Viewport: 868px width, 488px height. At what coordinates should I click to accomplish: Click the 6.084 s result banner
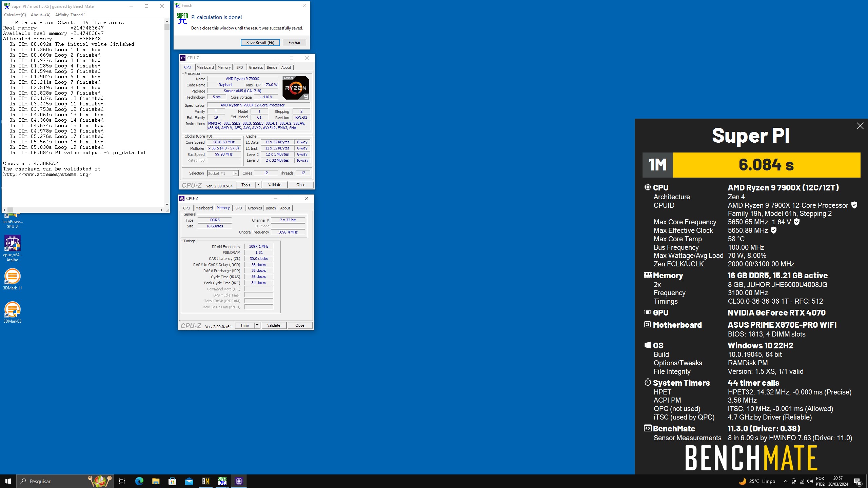[x=766, y=165]
